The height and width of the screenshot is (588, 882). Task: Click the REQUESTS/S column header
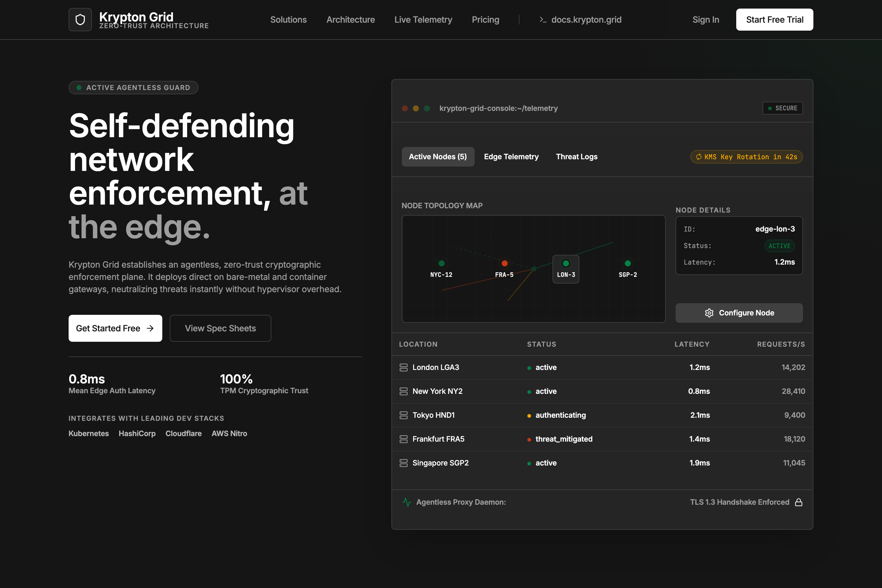coord(781,344)
